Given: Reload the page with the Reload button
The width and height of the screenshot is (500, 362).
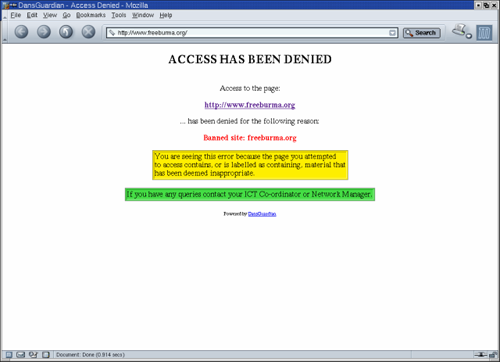Looking at the screenshot, I should pos(66,32).
